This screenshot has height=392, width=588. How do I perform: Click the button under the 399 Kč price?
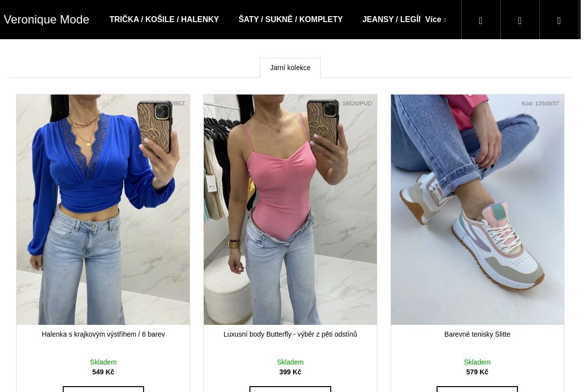[290, 389]
